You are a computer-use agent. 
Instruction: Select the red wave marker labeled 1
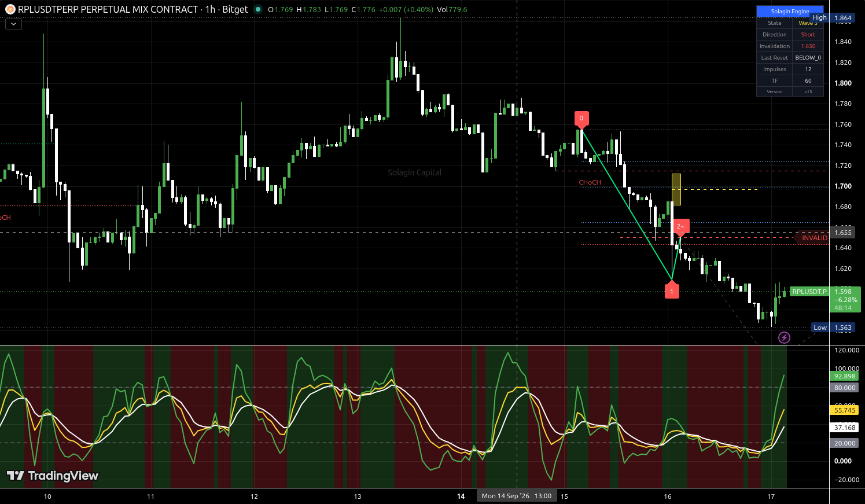[x=672, y=290]
